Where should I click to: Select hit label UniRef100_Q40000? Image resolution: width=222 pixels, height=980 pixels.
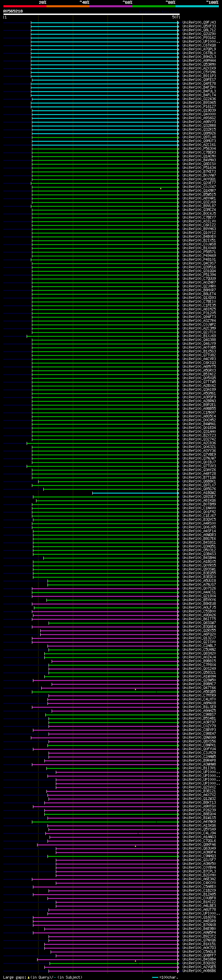point(199,114)
